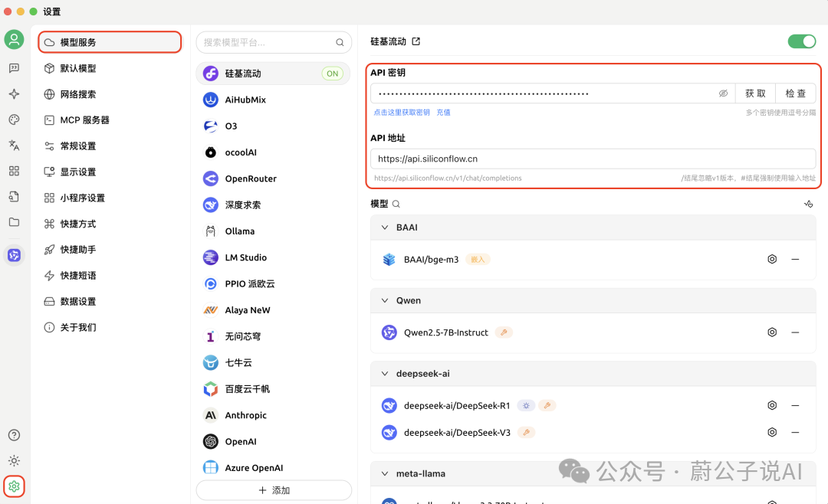Collapse the meta-llama model group
Screen dimensions: 828x504
click(x=385, y=473)
